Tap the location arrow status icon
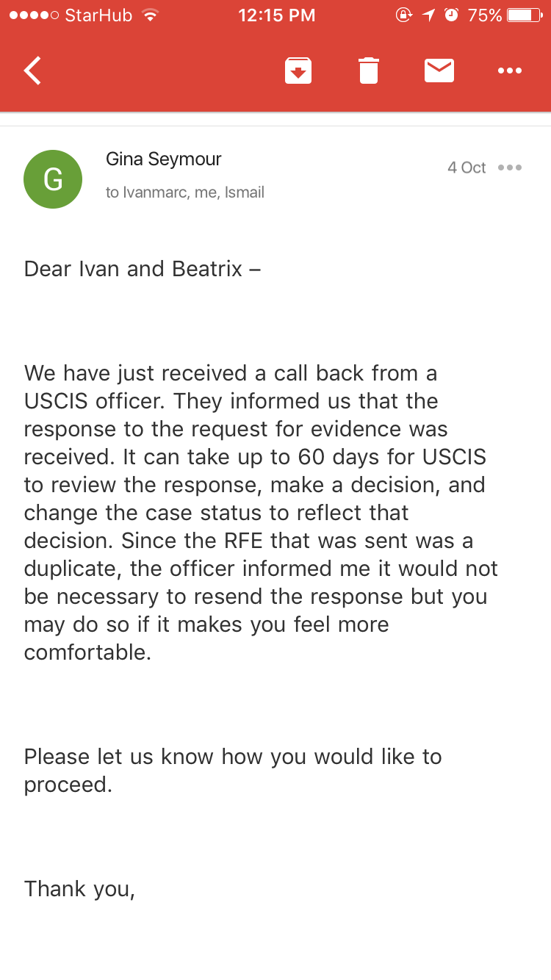 (x=428, y=15)
